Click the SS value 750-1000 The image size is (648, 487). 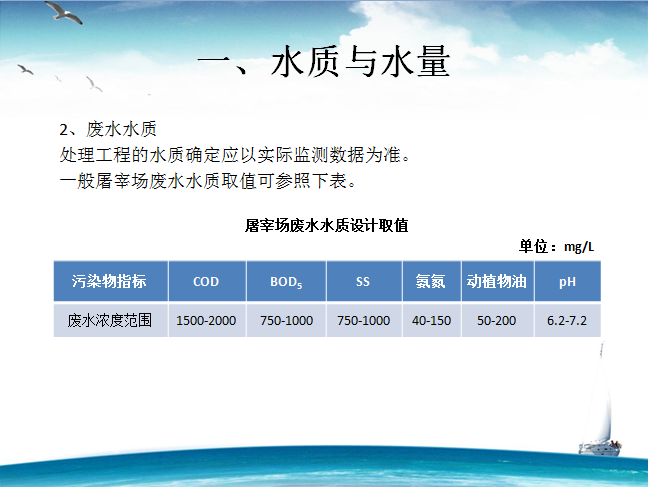click(x=364, y=320)
